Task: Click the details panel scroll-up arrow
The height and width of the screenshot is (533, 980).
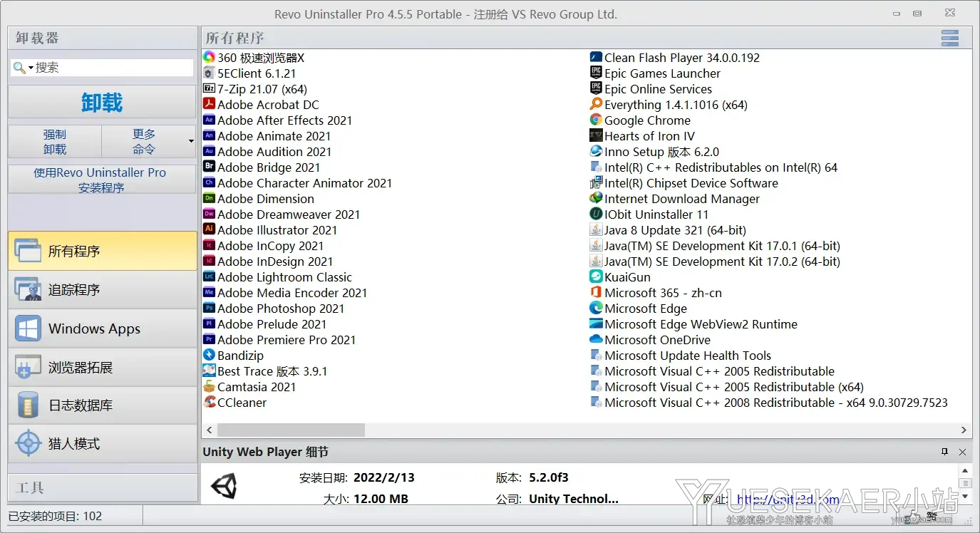Action: (x=965, y=471)
